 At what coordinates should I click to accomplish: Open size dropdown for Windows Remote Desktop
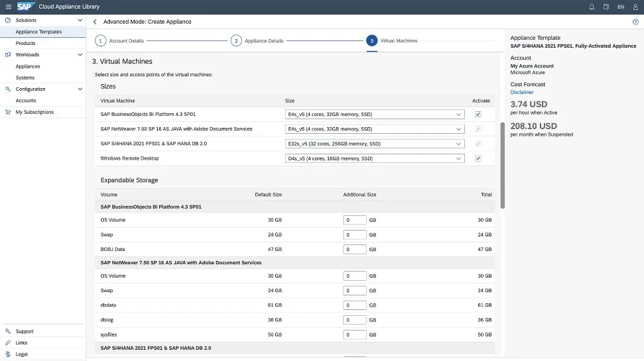pos(374,158)
